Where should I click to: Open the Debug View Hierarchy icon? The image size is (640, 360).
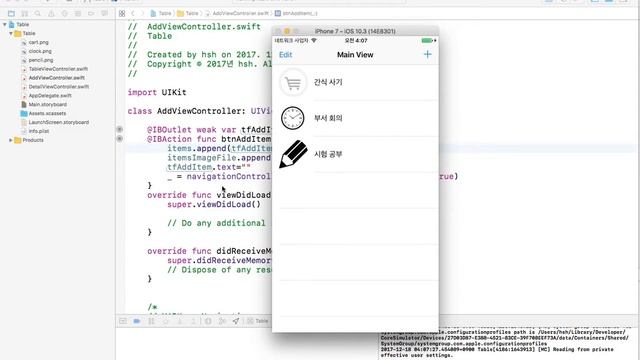pyautogui.click(x=208, y=321)
